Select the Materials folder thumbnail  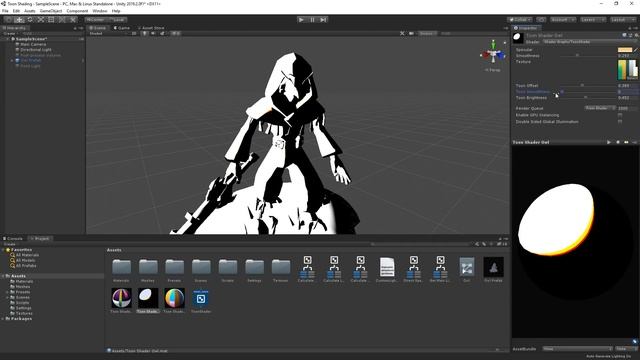pos(122,267)
